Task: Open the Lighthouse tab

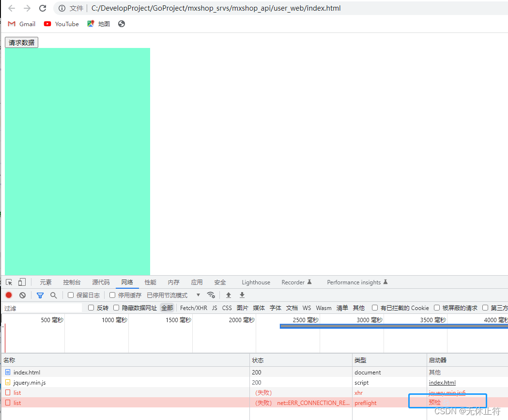Action: click(x=256, y=282)
